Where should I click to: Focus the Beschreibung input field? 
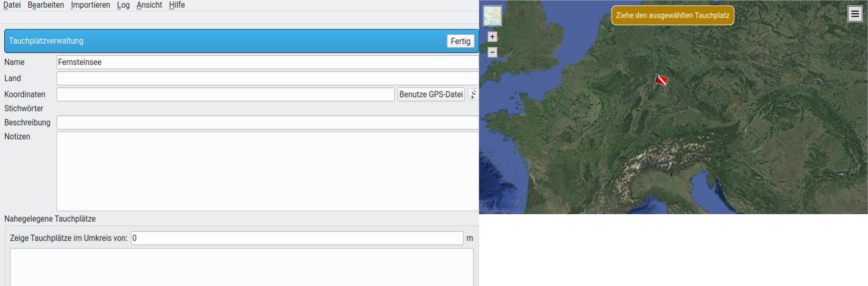coord(267,122)
